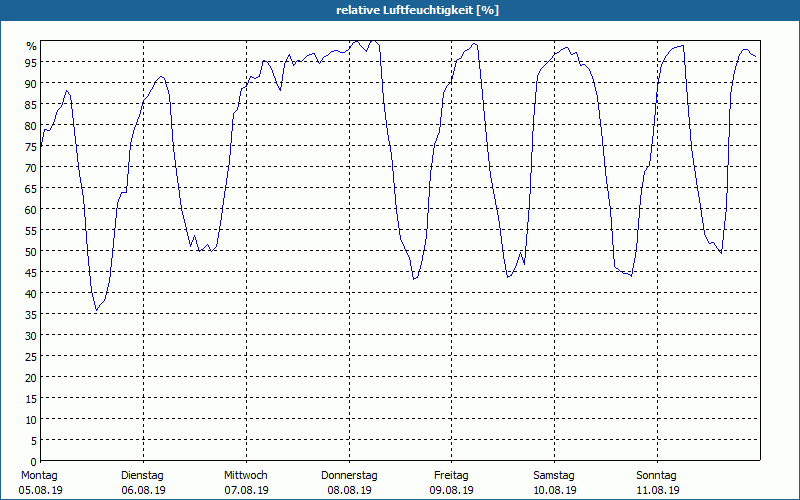Select the '08.08.19' date label
Image resolution: width=800 pixels, height=500 pixels.
349,490
